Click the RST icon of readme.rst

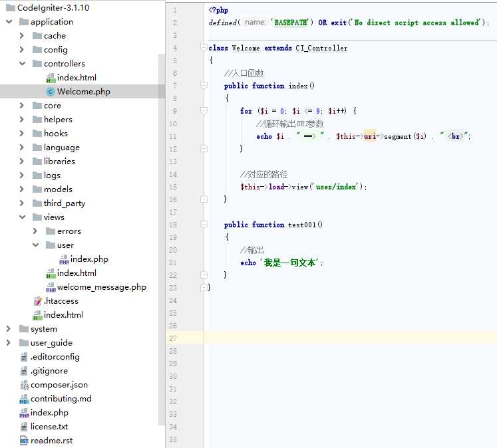pos(24,441)
